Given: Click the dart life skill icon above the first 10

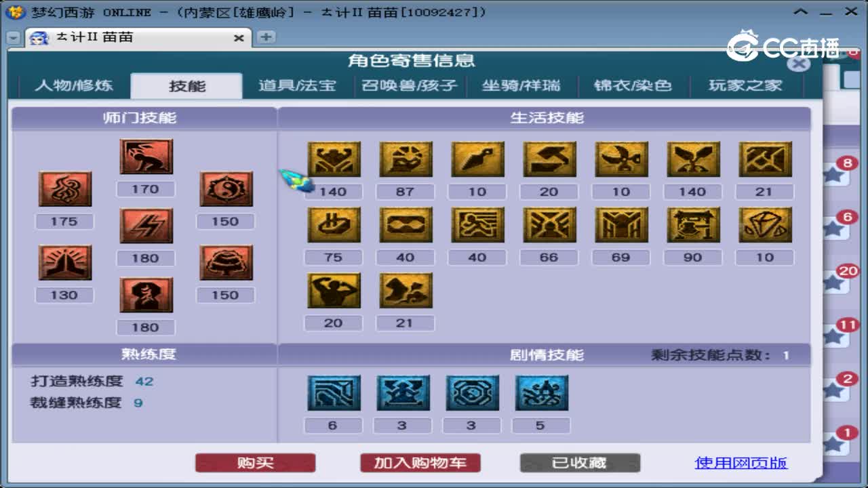Looking at the screenshot, I should pos(477,159).
